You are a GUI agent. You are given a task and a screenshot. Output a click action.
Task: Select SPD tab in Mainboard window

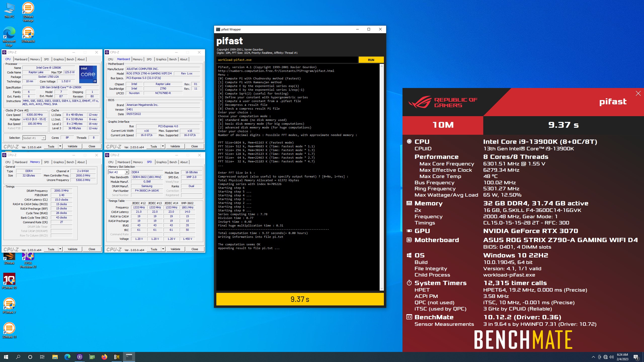click(149, 59)
